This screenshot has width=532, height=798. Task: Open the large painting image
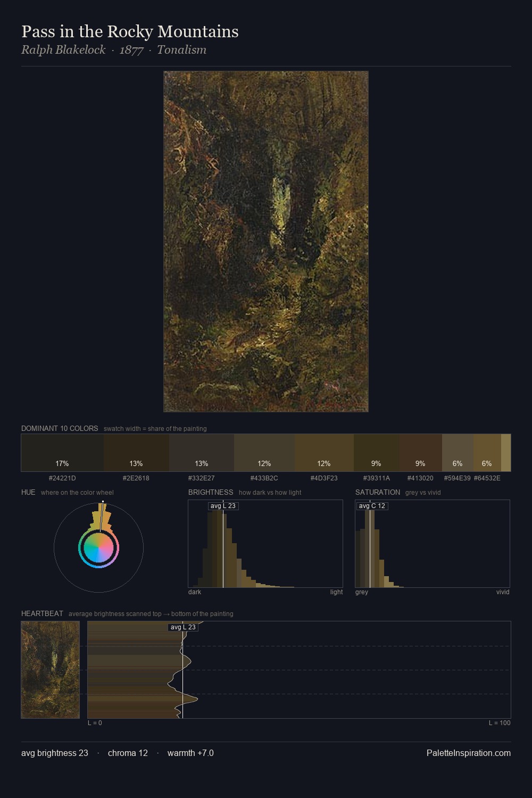266,242
